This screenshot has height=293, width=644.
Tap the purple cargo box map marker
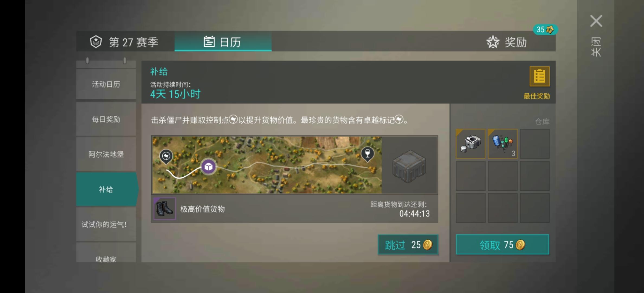tap(208, 166)
